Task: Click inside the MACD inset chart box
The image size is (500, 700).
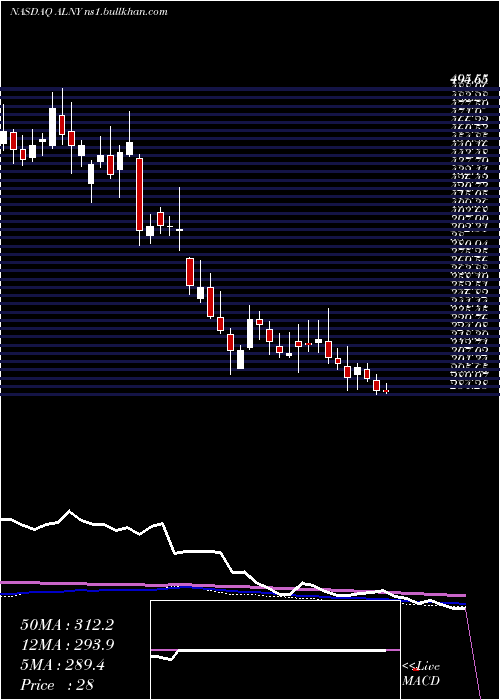Action: 275,650
